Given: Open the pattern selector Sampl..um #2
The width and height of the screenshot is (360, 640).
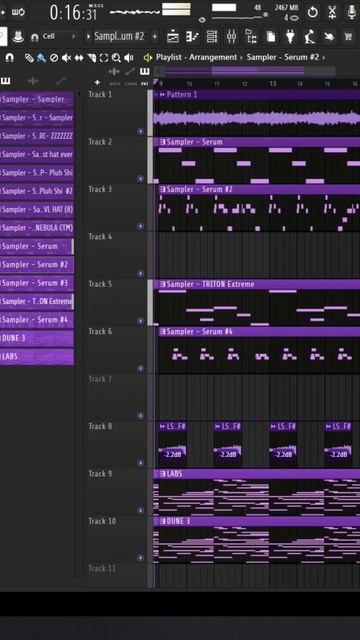Looking at the screenshot, I should (119, 36).
